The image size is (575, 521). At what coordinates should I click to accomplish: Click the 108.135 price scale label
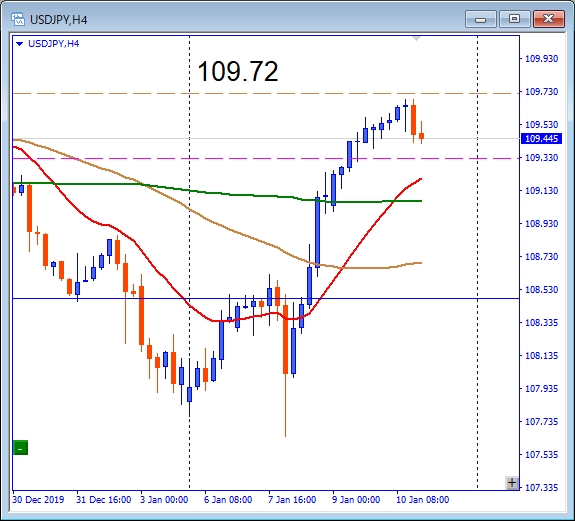542,356
